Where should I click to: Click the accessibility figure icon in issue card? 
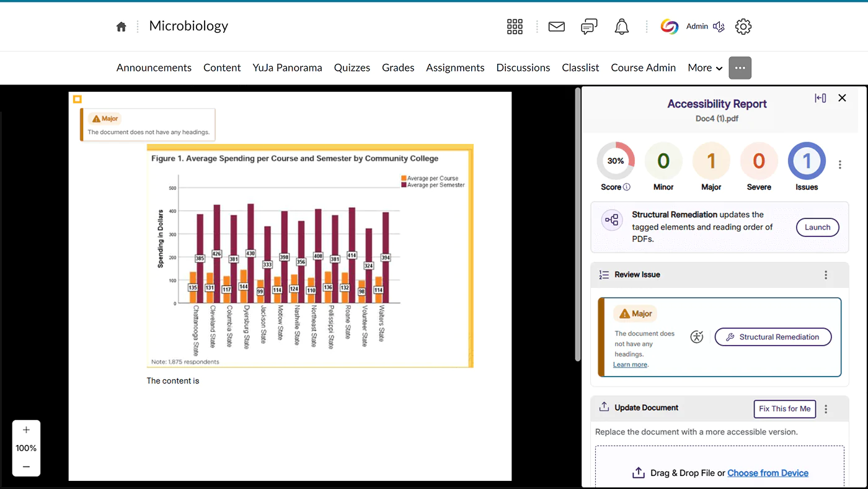pyautogui.click(x=697, y=337)
